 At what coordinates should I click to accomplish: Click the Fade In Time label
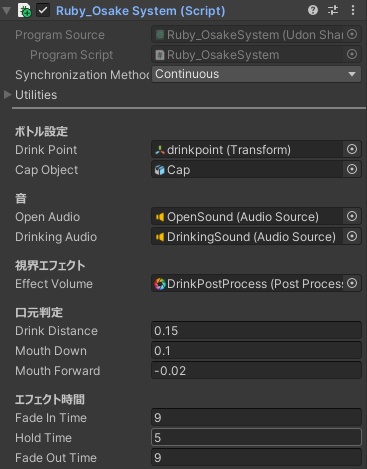point(51,418)
